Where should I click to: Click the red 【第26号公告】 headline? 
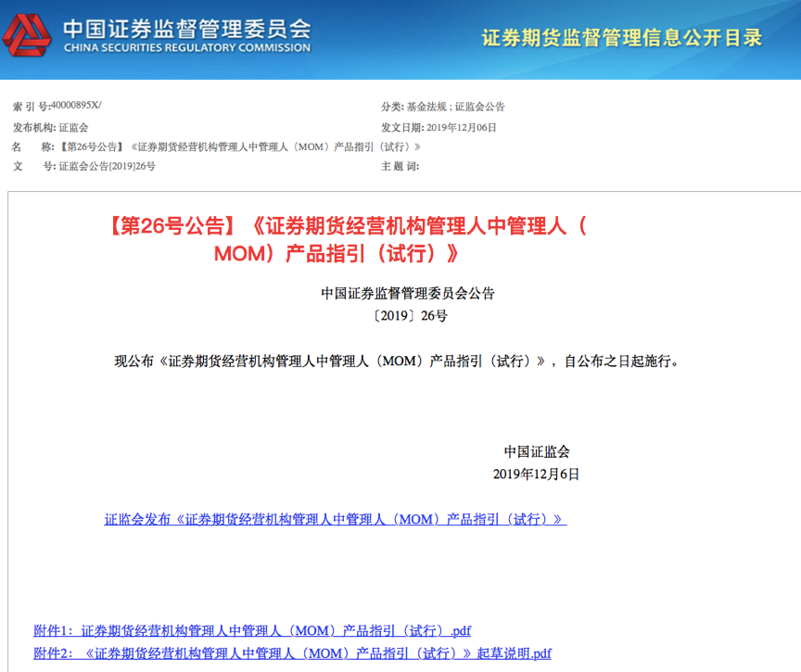tap(348, 239)
